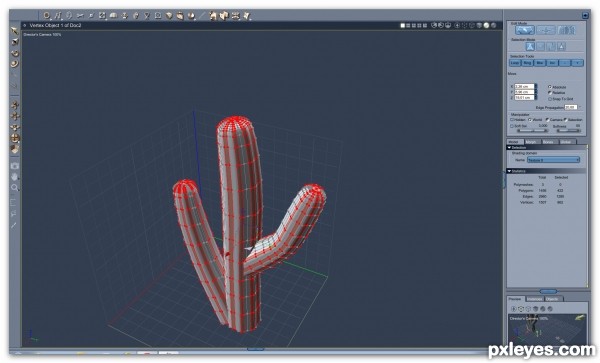
Task: Select the magnifier zoom tool in left toolbar
Action: [15, 187]
